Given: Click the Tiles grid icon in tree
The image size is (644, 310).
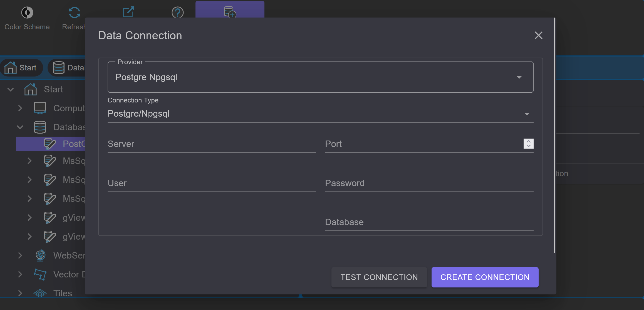Looking at the screenshot, I should pos(40,293).
